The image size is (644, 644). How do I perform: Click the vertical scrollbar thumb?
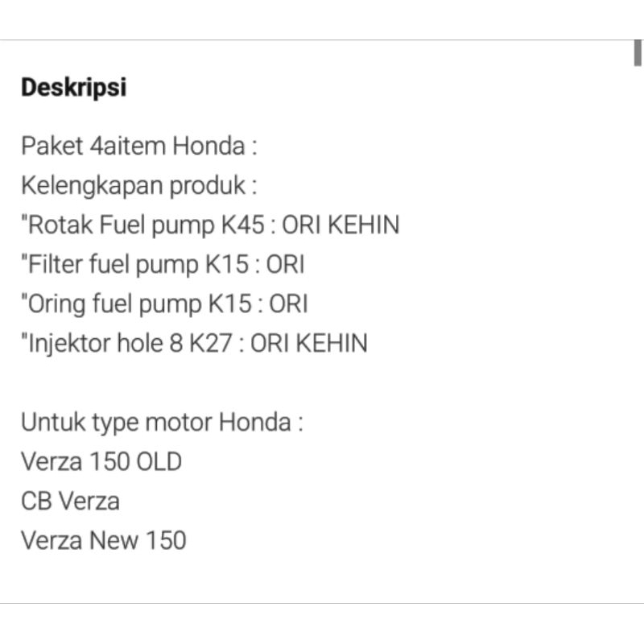click(638, 52)
